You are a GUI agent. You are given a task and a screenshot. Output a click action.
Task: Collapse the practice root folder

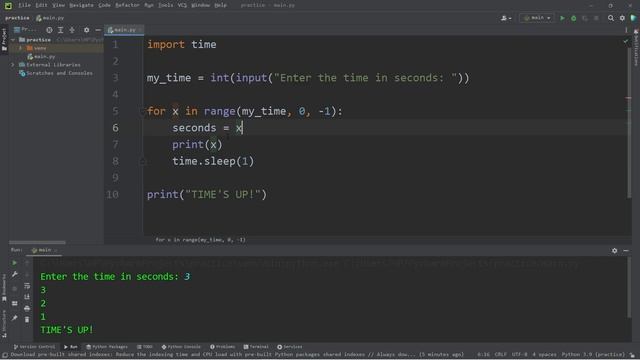13,40
